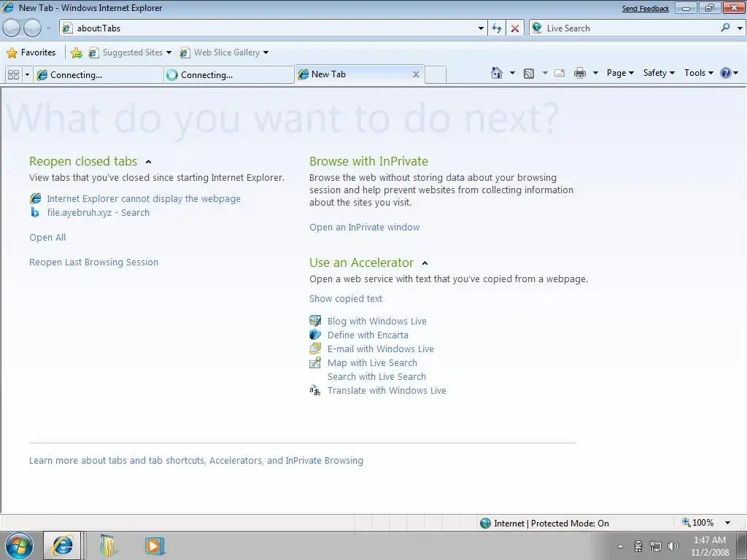Click the address bar showing about:Tabs
Viewport: 747px width, 560px height.
point(273,28)
